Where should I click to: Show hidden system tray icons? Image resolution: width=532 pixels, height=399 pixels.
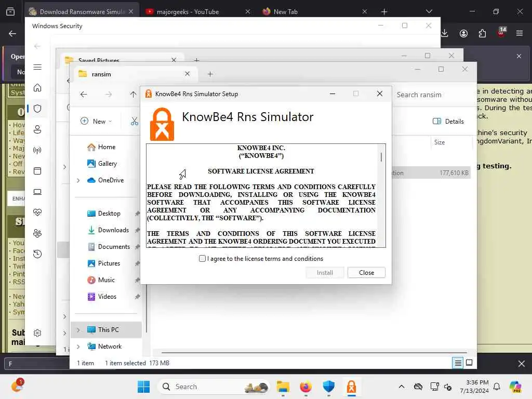click(x=402, y=387)
